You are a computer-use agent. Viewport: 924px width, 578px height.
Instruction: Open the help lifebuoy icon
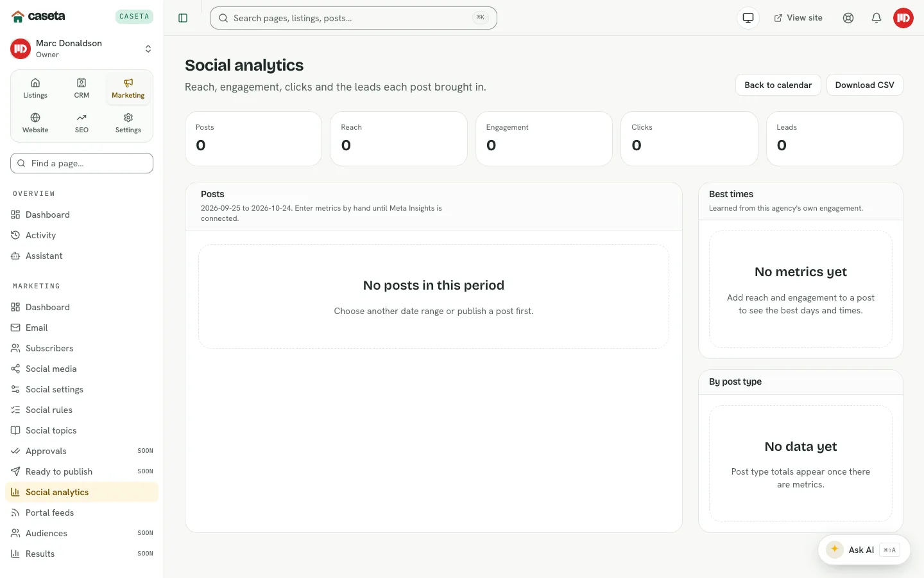(848, 18)
